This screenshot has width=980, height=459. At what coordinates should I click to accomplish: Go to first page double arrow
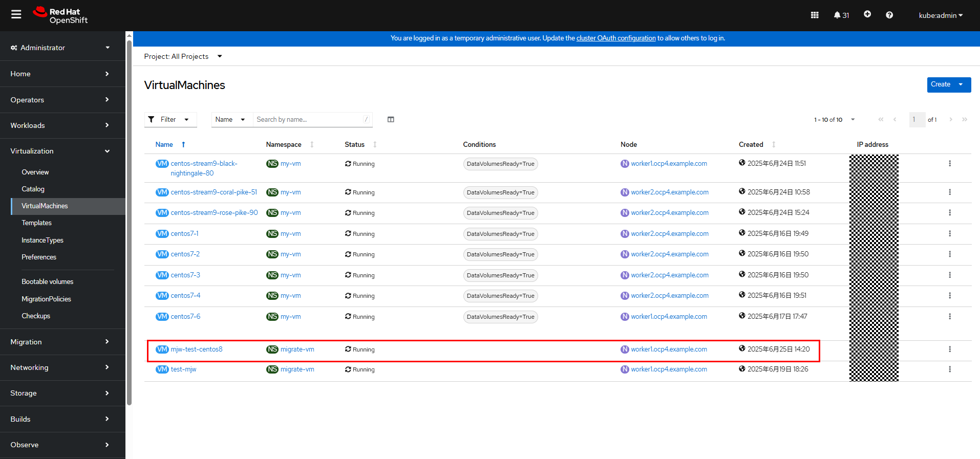pyautogui.click(x=881, y=119)
